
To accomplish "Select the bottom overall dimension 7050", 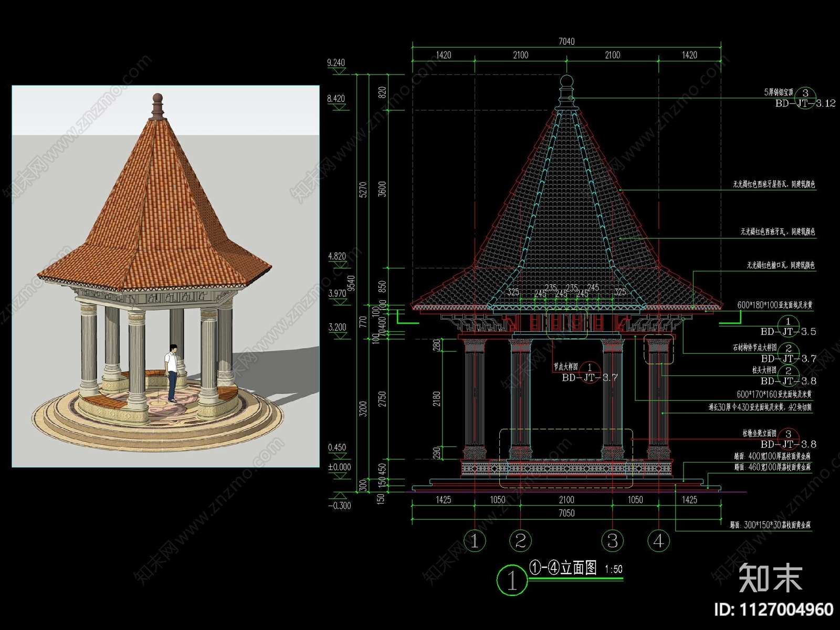I will 566,513.
